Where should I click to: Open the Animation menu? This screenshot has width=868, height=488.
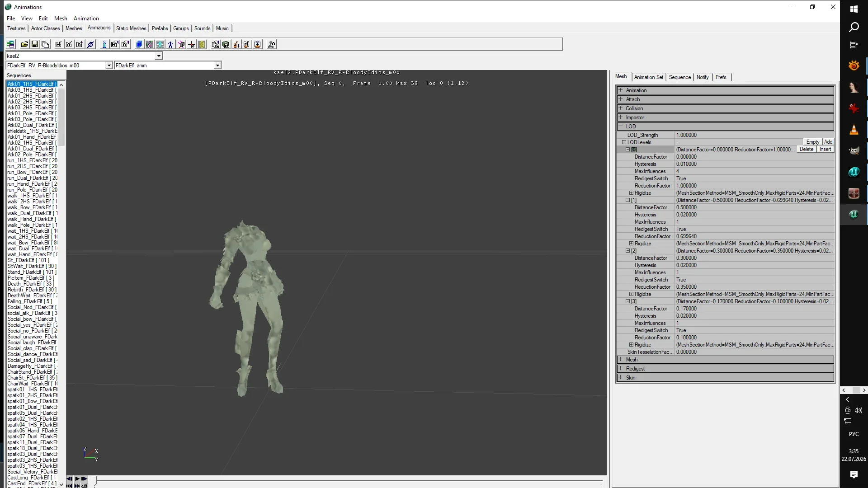pos(86,19)
